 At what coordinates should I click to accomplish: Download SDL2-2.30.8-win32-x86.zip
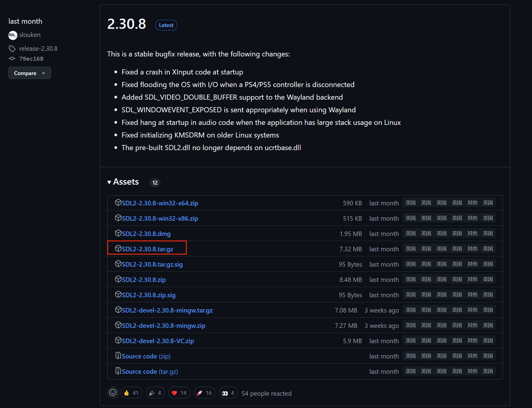pyautogui.click(x=160, y=219)
